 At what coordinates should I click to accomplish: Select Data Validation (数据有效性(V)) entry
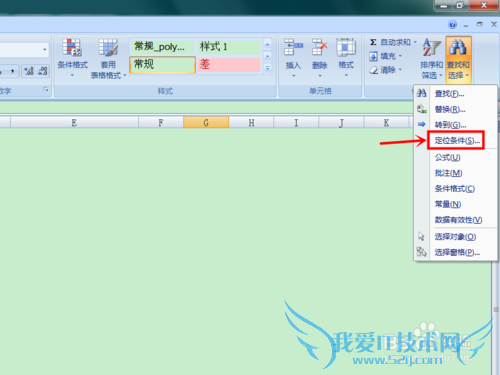(x=455, y=220)
